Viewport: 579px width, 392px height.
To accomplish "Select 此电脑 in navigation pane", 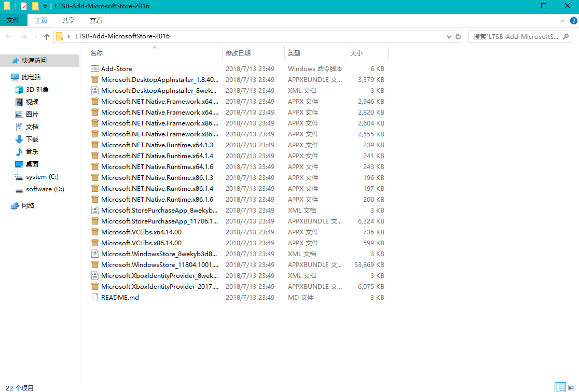I will point(31,77).
